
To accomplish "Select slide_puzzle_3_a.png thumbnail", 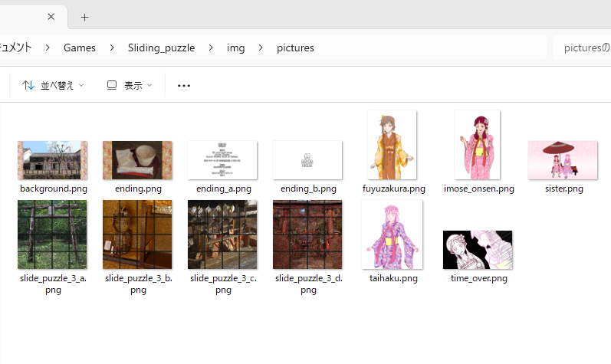I will [52, 234].
